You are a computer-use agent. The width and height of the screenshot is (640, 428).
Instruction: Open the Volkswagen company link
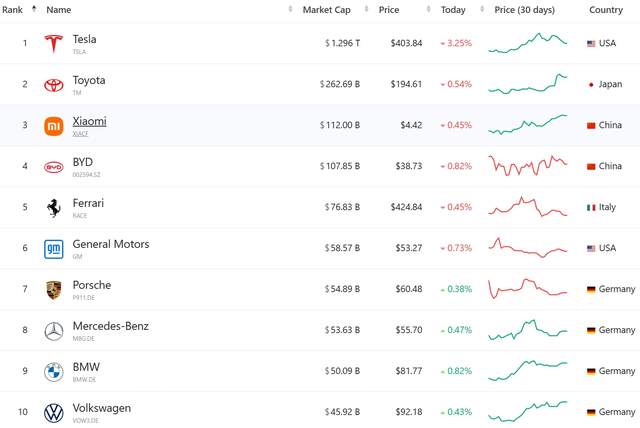[102, 408]
